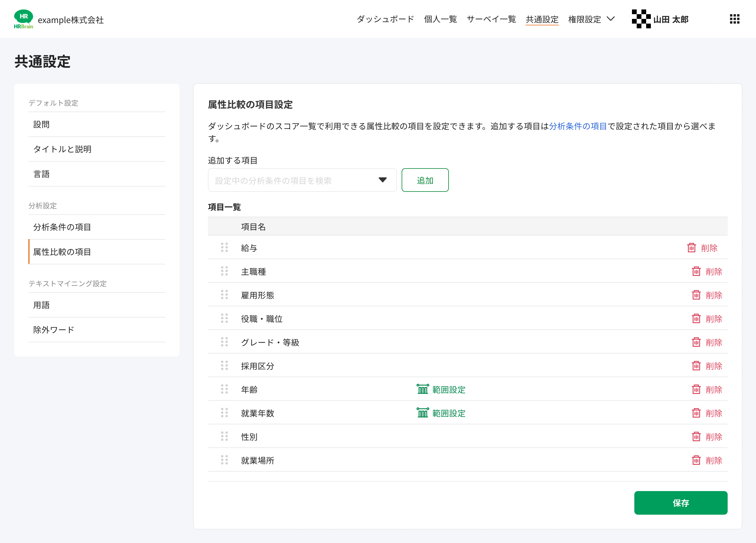Click the trash icon in 就業年数 row
756x543 pixels.
696,413
